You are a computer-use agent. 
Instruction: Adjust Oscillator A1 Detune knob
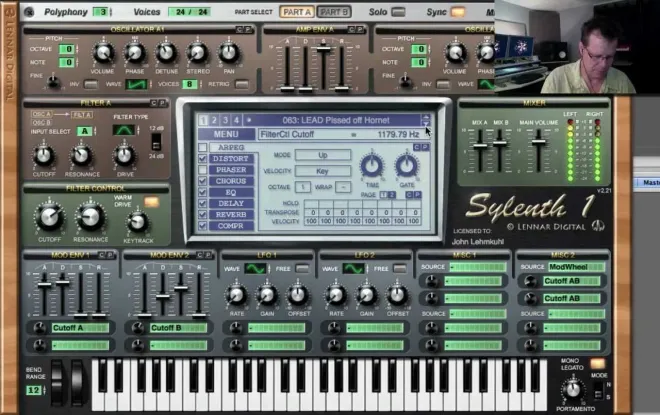pos(166,53)
